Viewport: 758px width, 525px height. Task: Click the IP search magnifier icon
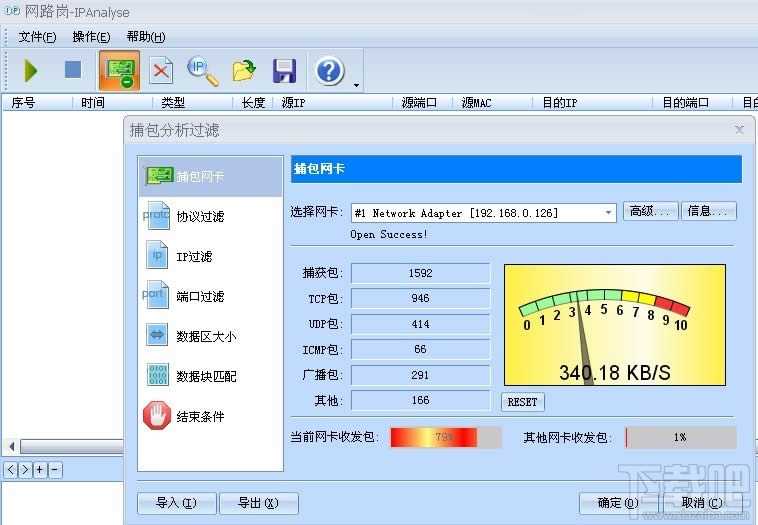[x=203, y=71]
